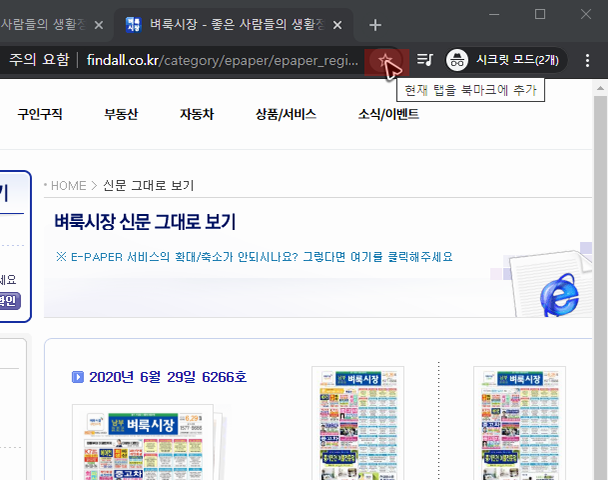Click the blue arrow bullet beside 6266호
Image resolution: width=608 pixels, height=480 pixels.
[78, 377]
